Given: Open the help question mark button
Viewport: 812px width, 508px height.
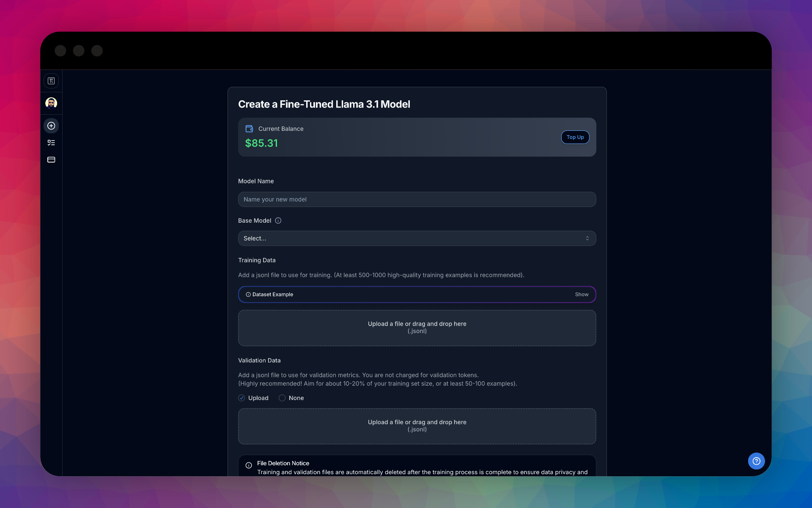Looking at the screenshot, I should tap(756, 461).
